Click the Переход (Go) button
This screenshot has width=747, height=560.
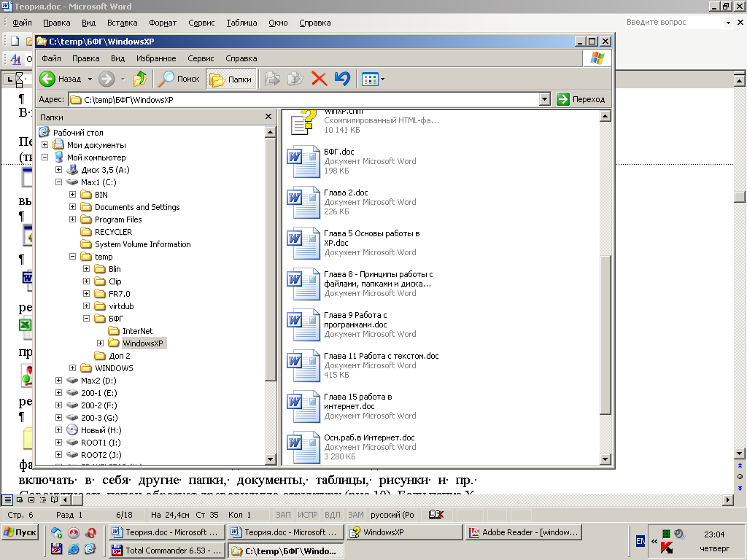(581, 99)
